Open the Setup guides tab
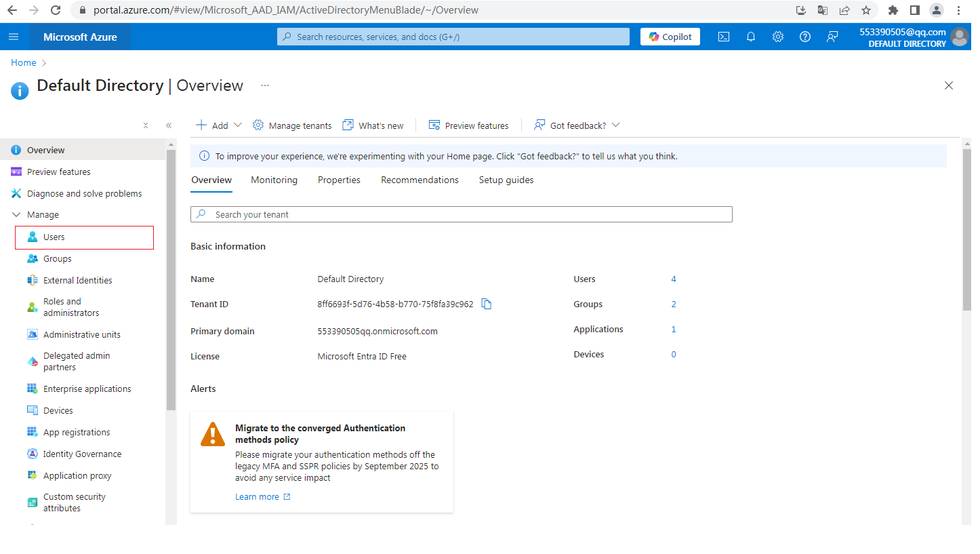980x554 pixels. (506, 180)
